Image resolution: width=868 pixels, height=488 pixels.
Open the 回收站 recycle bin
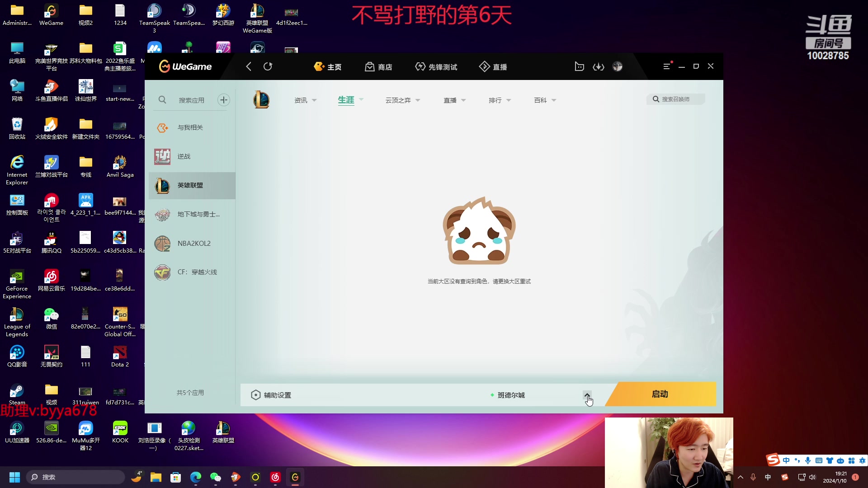tap(17, 129)
